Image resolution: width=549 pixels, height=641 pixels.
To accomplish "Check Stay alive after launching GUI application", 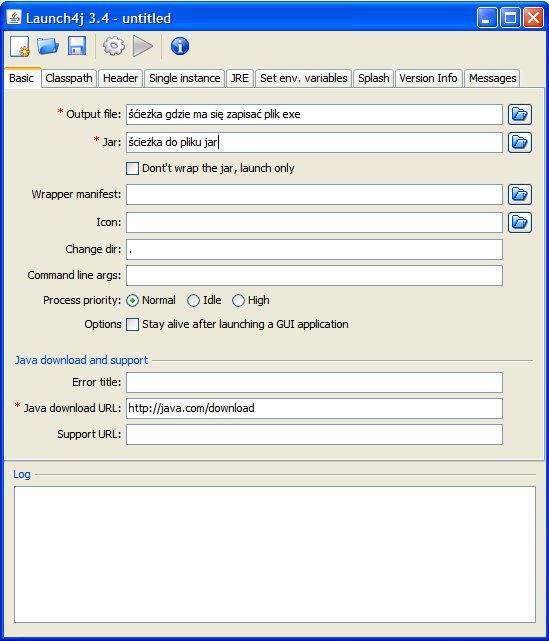I will [132, 325].
